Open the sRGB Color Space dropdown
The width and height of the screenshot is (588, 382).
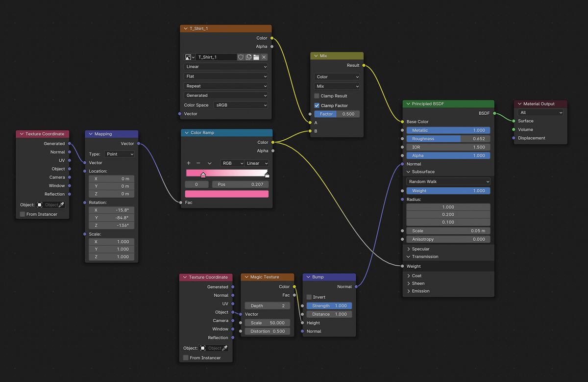tap(241, 105)
